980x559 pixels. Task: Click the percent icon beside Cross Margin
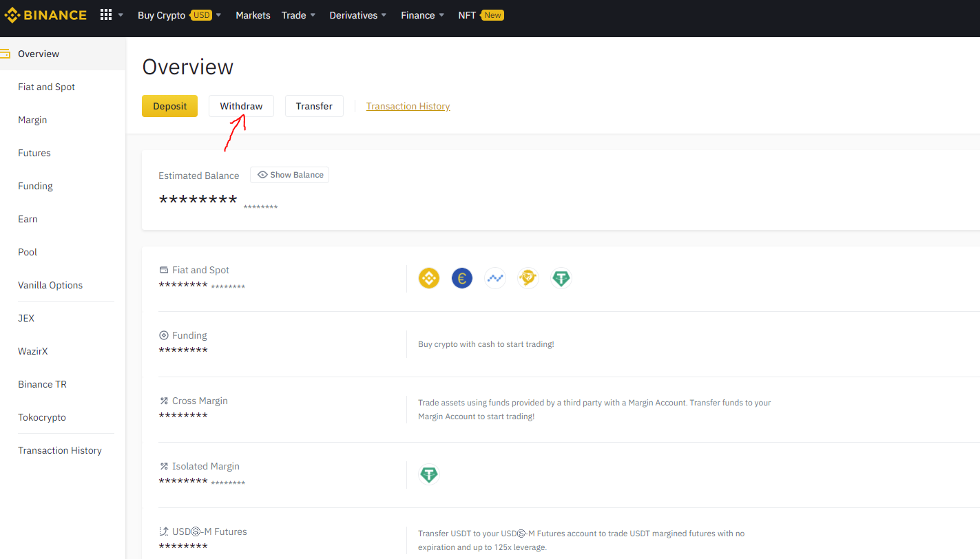164,401
